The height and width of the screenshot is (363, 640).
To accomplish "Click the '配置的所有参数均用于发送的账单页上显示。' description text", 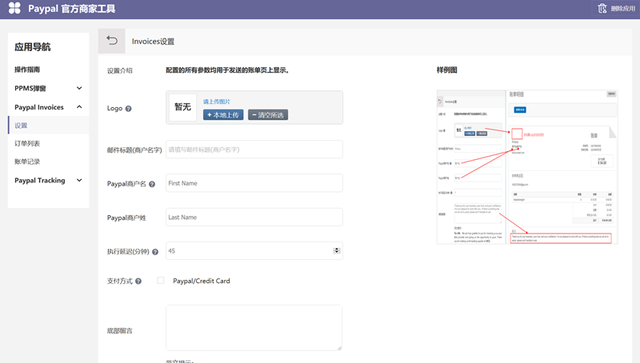I will 227,70.
